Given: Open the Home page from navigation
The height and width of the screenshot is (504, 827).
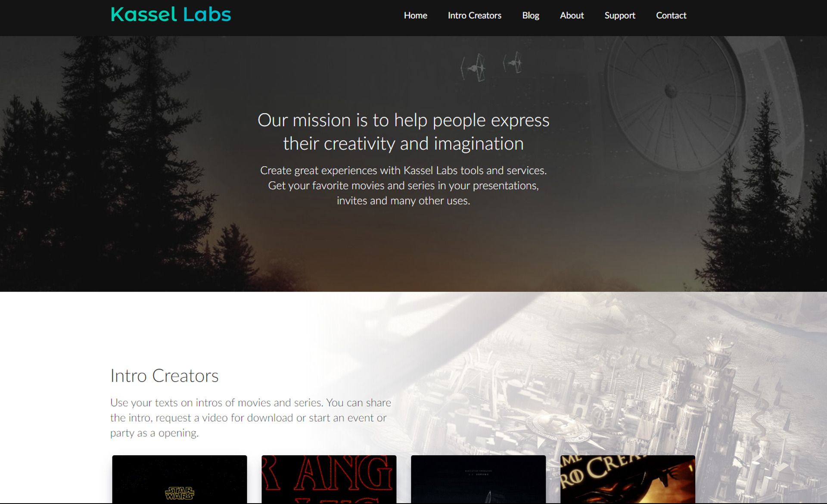Looking at the screenshot, I should (415, 16).
